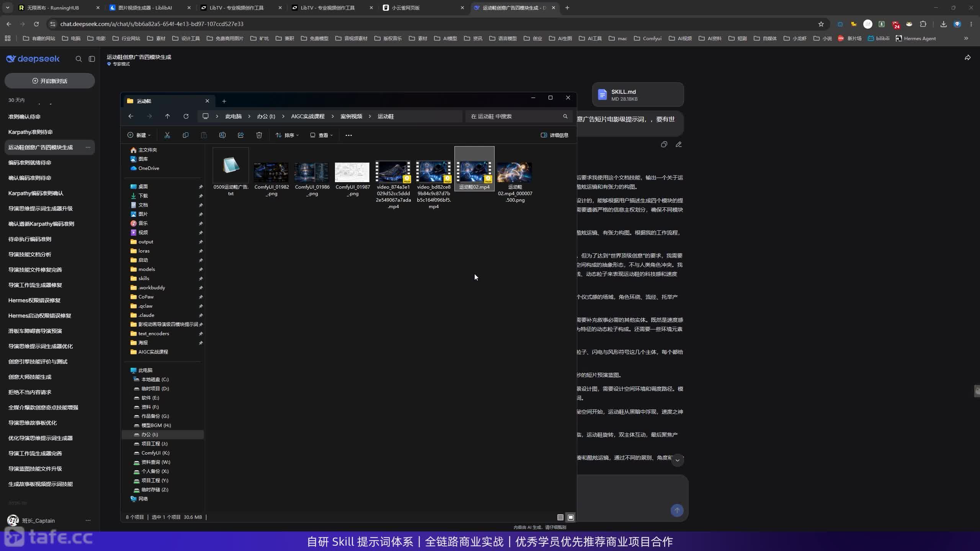Click the copy icon in Explorer toolbar
Screen dimensions: 980x551
click(186, 135)
